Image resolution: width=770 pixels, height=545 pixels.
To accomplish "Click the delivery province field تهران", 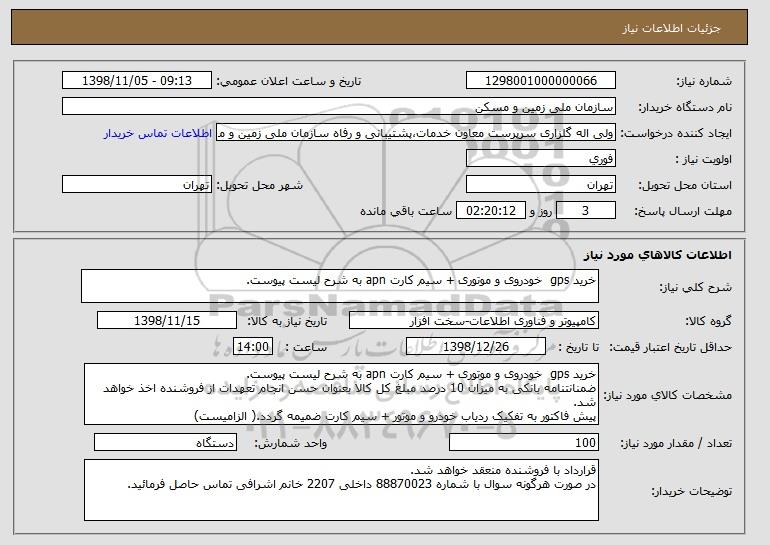I will [541, 185].
